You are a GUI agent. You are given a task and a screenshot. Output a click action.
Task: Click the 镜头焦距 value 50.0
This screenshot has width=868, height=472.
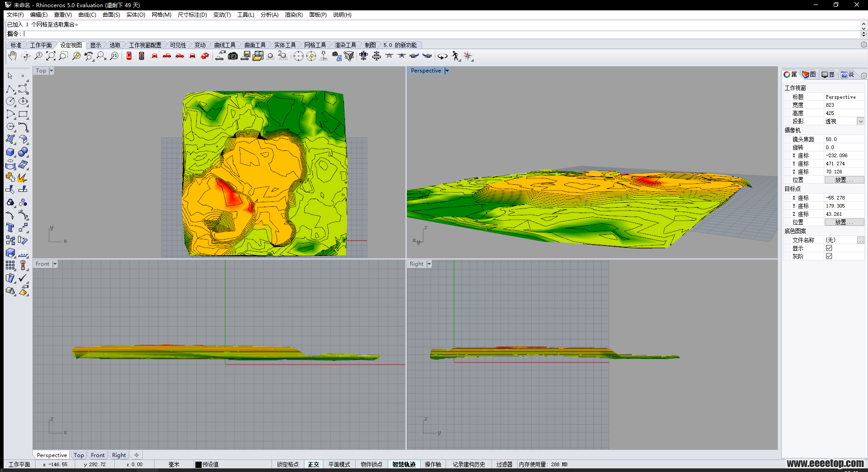click(844, 139)
